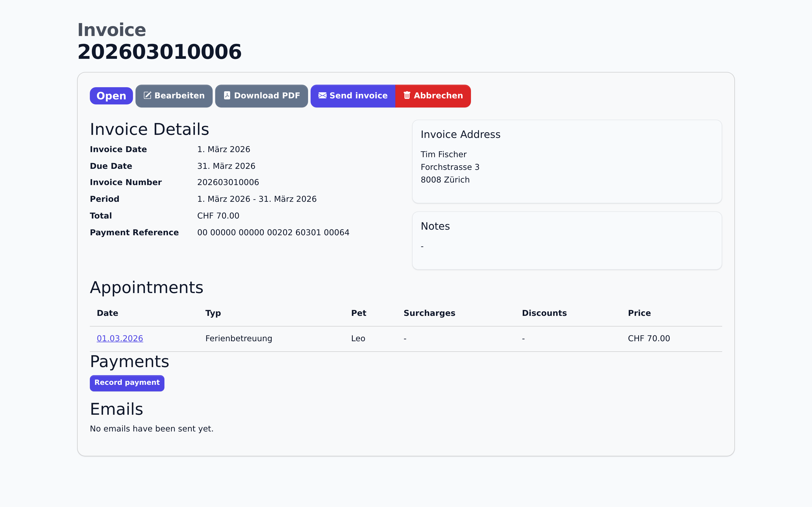Image resolution: width=812 pixels, height=507 pixels.
Task: Open the 01.03.2026 appointment link
Action: coord(120,338)
